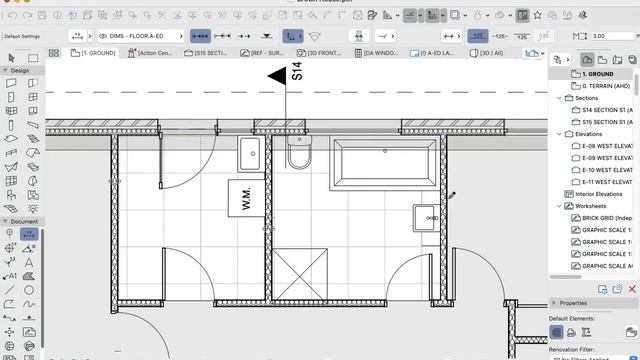This screenshot has width=640, height=360.
Task: Open the tab overview grid icon
Action: point(53,53)
